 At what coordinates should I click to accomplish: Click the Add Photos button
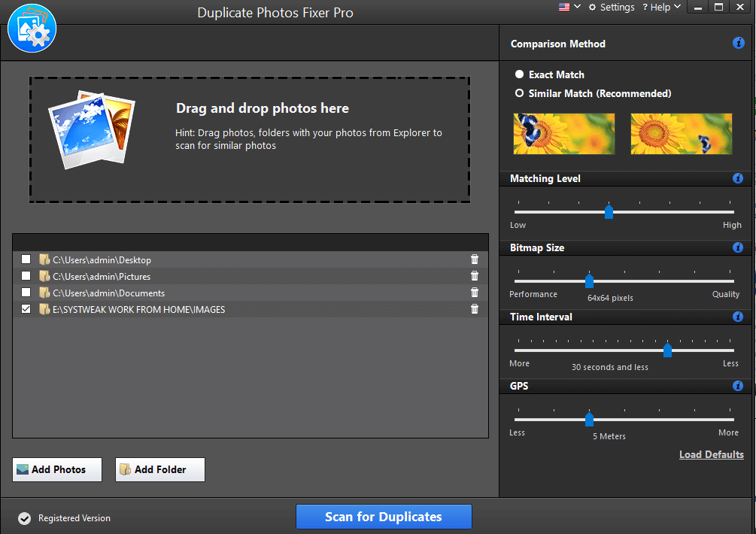pos(57,469)
